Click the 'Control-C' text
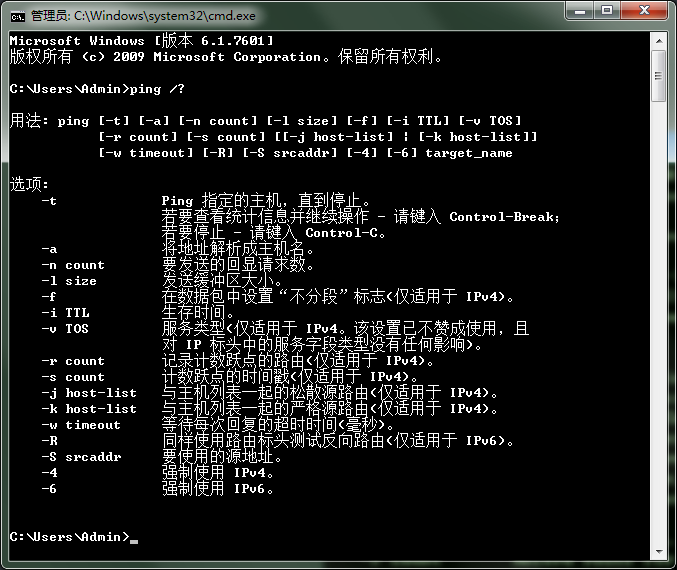677x570 pixels. (x=342, y=233)
